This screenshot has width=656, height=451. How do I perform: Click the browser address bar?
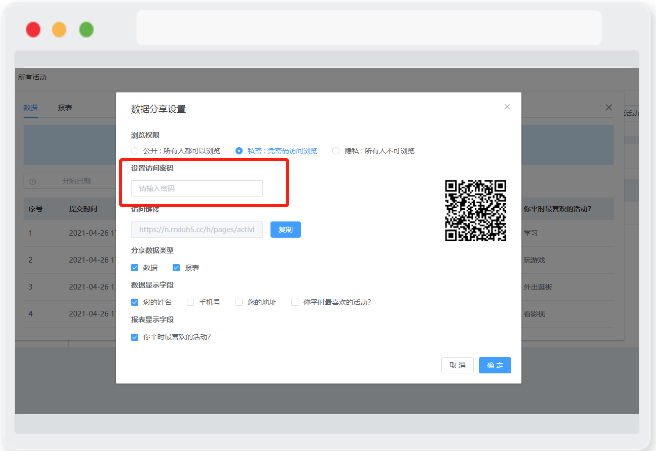click(369, 28)
